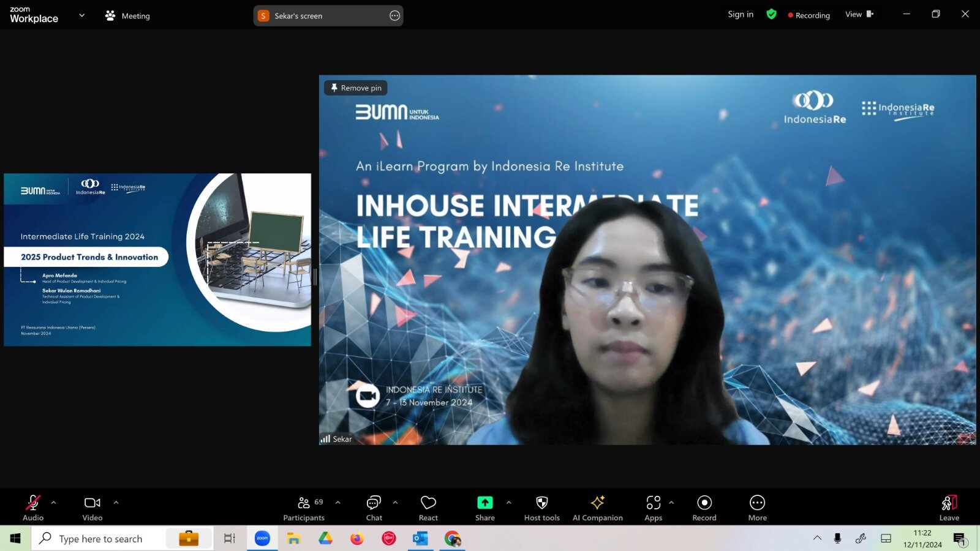Image resolution: width=980 pixels, height=551 pixels.
Task: Toggle the Video camera button
Action: tap(92, 508)
